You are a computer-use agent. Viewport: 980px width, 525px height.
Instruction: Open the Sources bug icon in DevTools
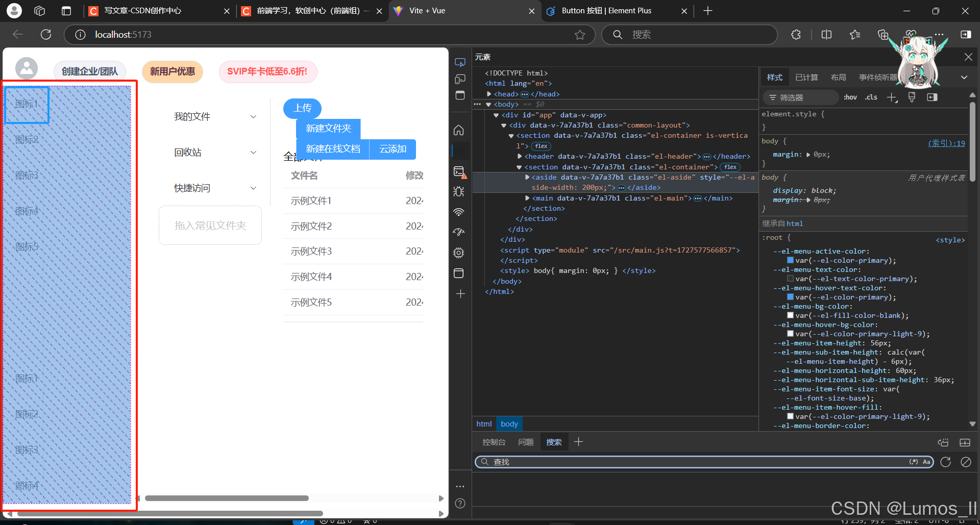pos(459,191)
